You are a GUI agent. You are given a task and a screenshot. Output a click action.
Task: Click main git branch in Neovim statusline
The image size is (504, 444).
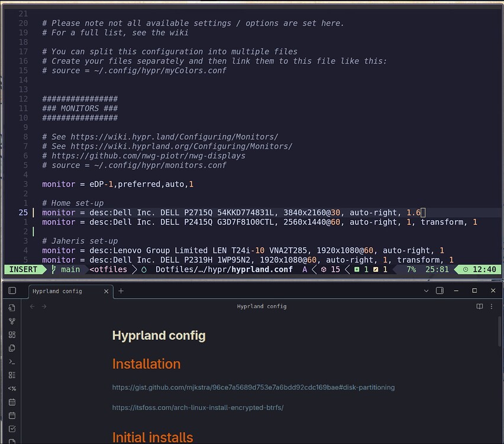(66, 269)
